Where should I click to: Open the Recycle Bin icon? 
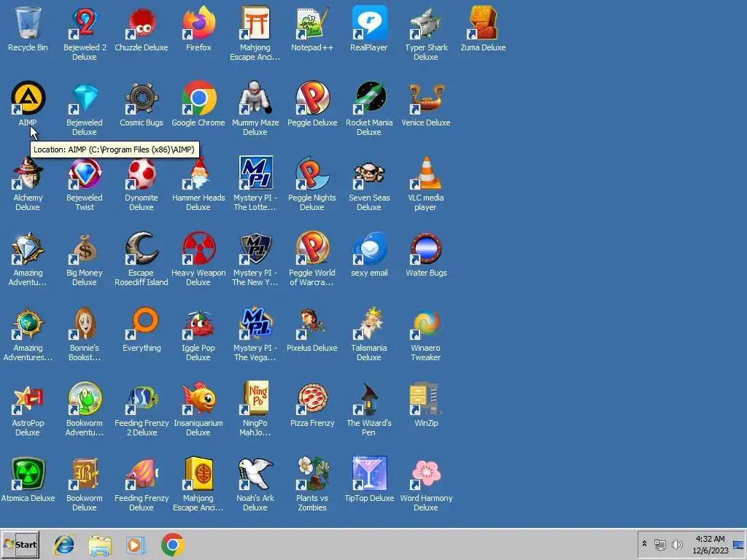[28, 23]
